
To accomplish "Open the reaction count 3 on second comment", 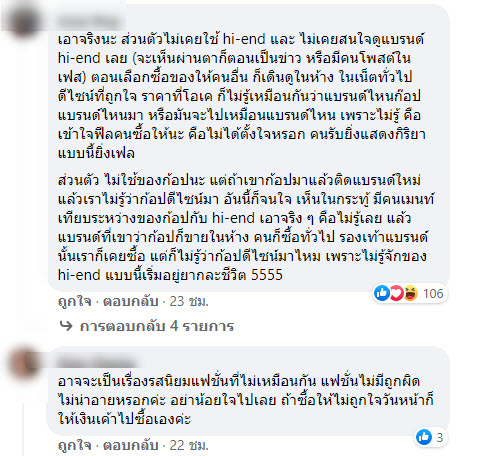I will coord(440,437).
